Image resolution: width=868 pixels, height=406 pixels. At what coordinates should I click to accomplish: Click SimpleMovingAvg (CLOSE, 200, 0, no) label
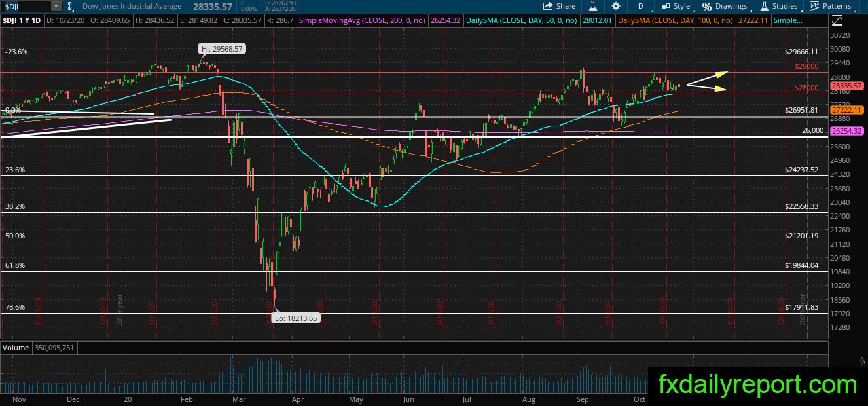pyautogui.click(x=363, y=21)
